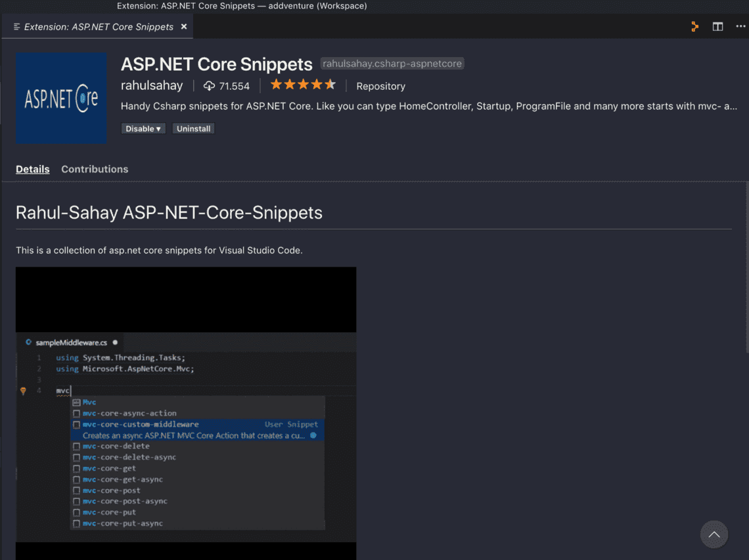Screen dimensions: 749x560
Task: Check the mvc-core-delete snippet checkbox
Action: point(77,446)
